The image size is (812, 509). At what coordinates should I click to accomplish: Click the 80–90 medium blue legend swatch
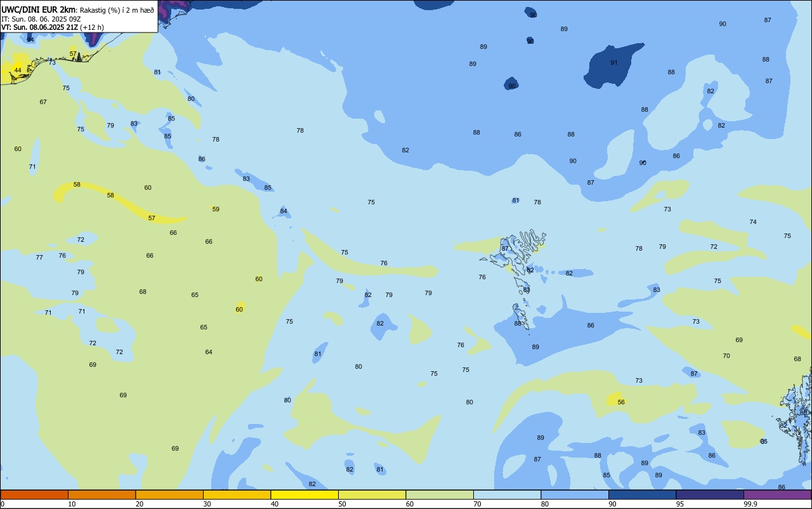coord(575,494)
